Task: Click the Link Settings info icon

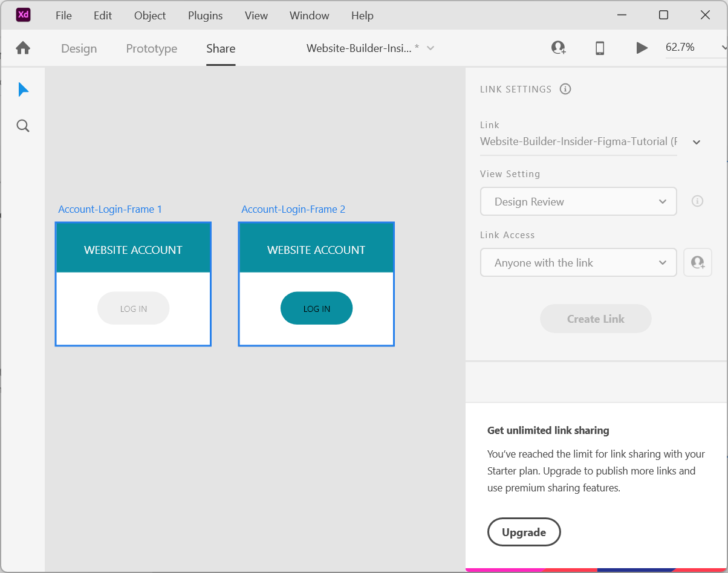Action: click(x=565, y=89)
